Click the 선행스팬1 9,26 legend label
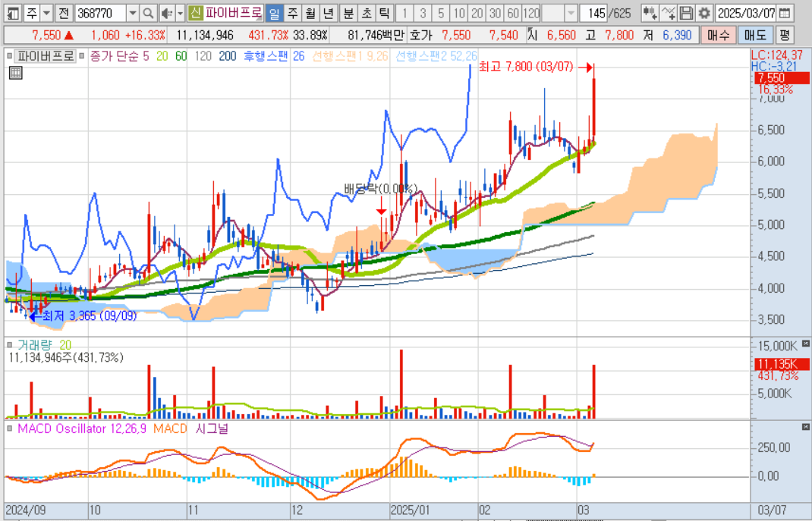Viewport: 812px width, 521px height. (350, 56)
